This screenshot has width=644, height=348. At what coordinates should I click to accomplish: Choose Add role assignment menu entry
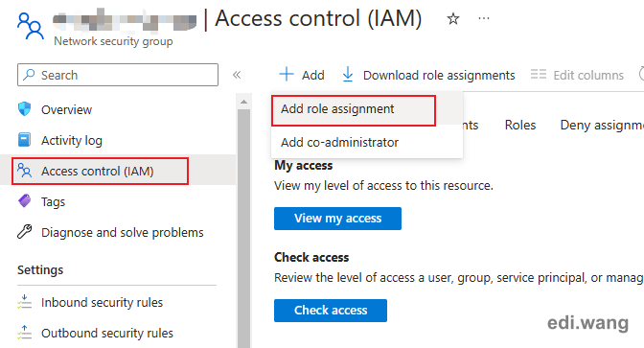tap(354, 110)
